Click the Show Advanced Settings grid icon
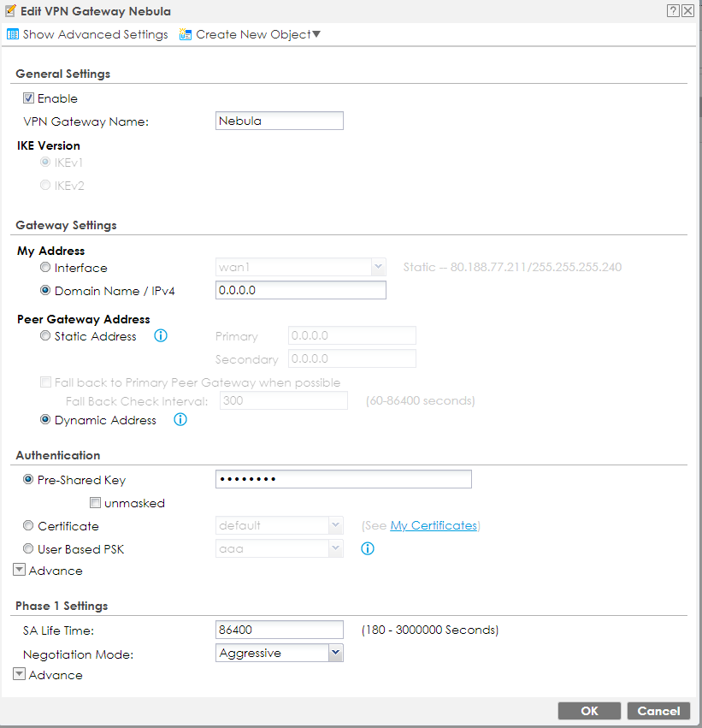 [14, 34]
